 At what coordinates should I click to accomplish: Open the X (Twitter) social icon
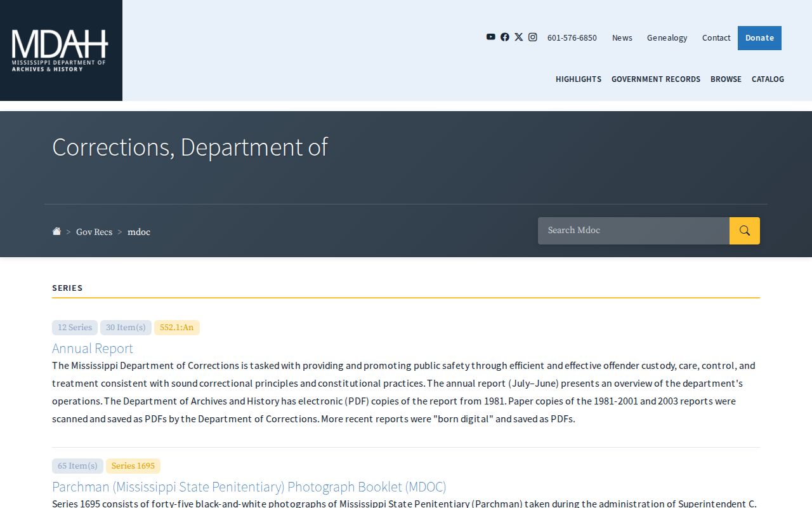(519, 37)
